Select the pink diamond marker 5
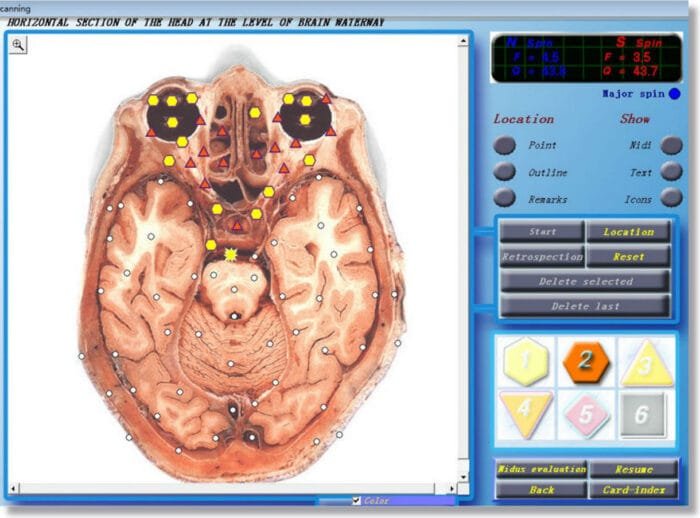The height and width of the screenshot is (518, 700). point(584,413)
